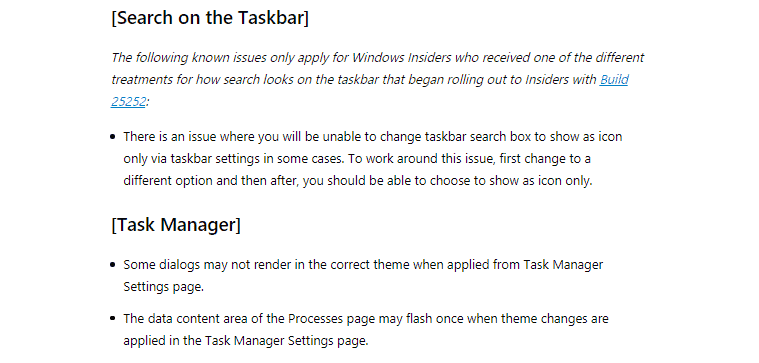This screenshot has height=363, width=759.
Task: Click the bullet dot before 'The data content area'
Action: [x=113, y=319]
